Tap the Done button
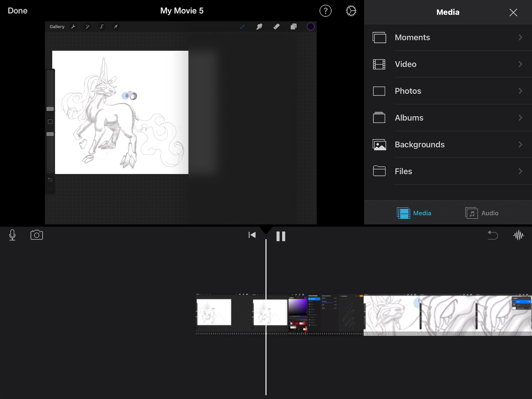Image resolution: width=532 pixels, height=399 pixels. [17, 11]
